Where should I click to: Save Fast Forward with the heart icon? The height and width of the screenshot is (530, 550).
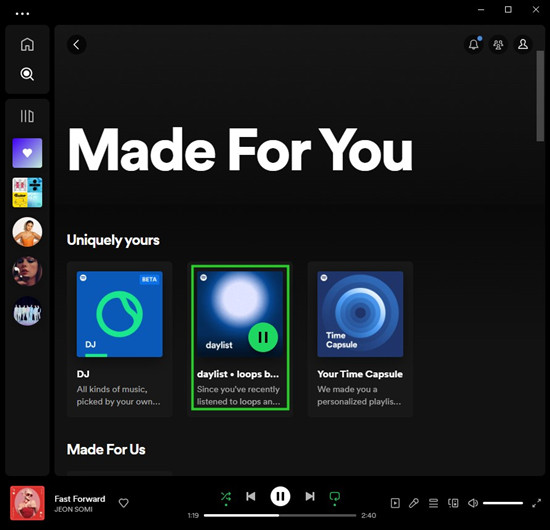click(x=123, y=503)
